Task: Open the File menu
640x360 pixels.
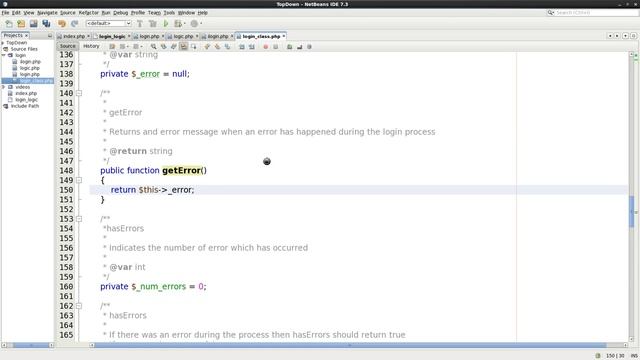Action: [x=5, y=13]
